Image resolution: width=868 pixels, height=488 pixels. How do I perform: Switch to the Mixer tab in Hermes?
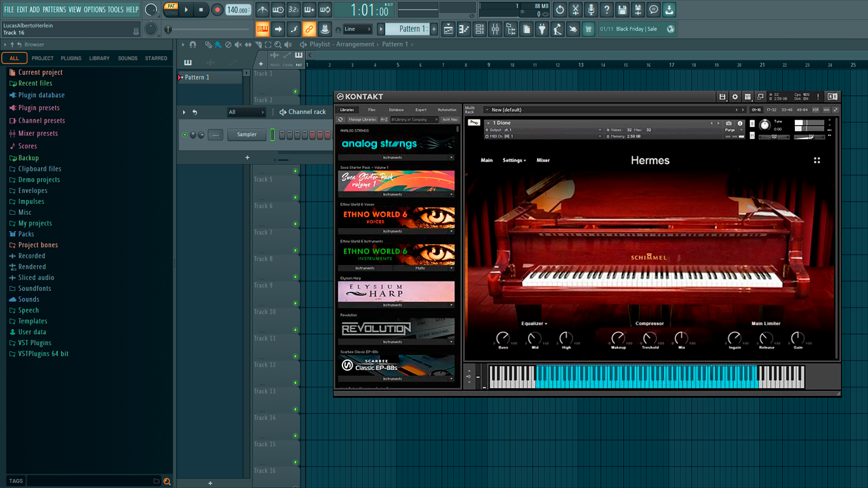coord(543,161)
